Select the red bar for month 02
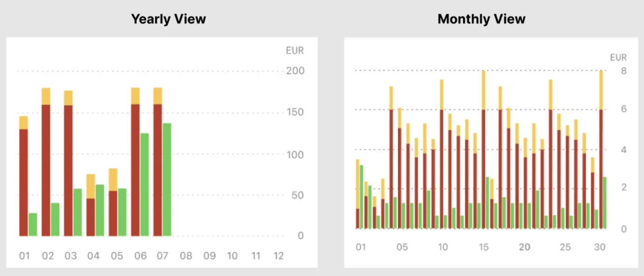This screenshot has width=644, height=276. (x=46, y=170)
